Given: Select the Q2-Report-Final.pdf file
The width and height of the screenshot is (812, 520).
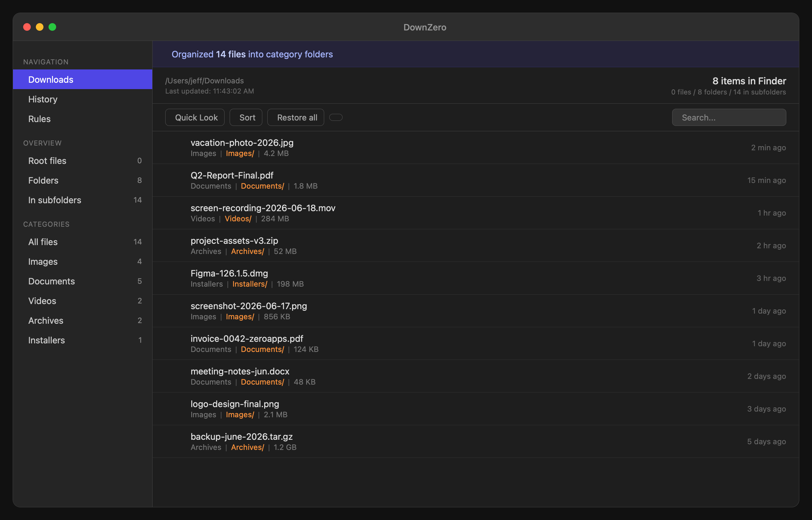Looking at the screenshot, I should point(475,180).
